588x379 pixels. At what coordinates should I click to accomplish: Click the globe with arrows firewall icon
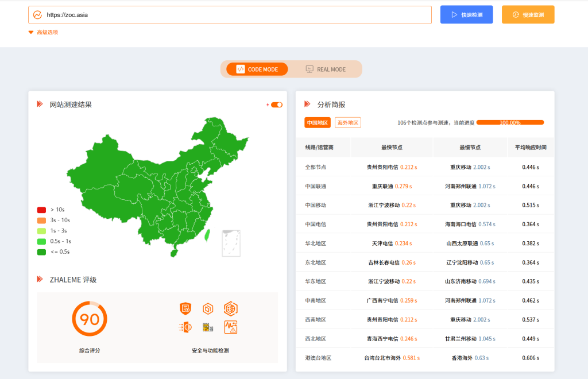(185, 327)
